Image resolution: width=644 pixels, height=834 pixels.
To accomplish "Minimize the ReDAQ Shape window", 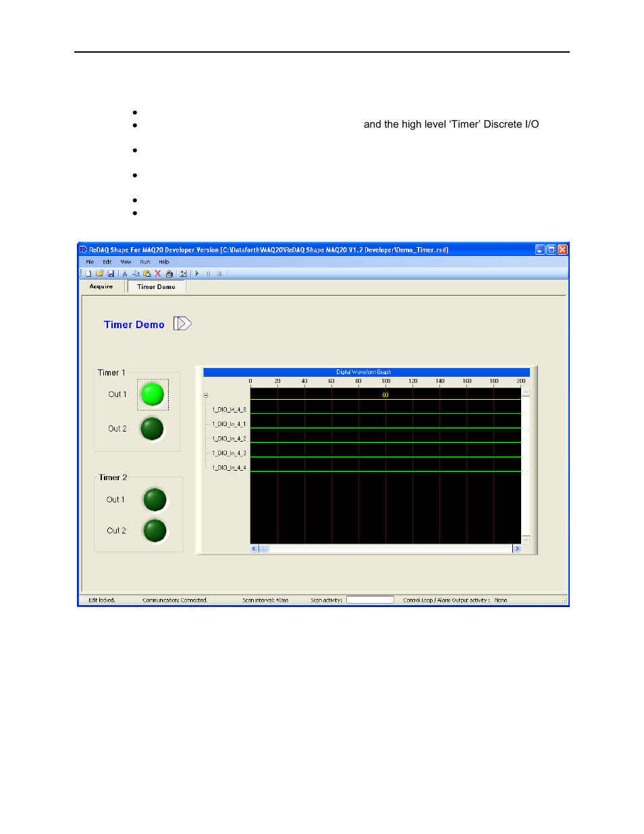I will click(540, 250).
